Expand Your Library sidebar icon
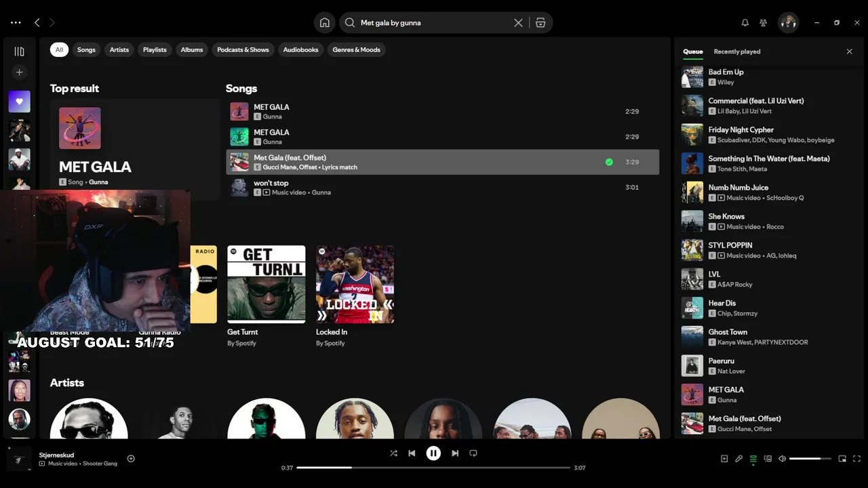 19,52
